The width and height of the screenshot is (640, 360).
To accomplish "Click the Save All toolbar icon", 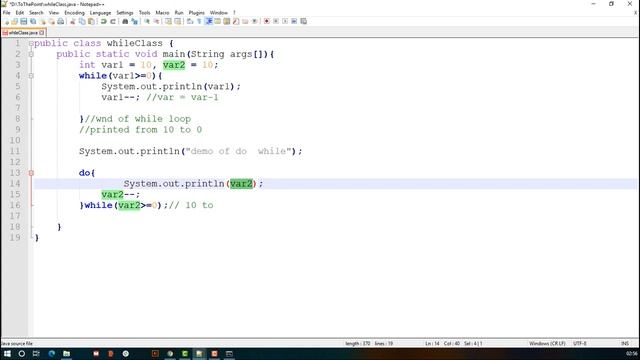I will click(33, 21).
